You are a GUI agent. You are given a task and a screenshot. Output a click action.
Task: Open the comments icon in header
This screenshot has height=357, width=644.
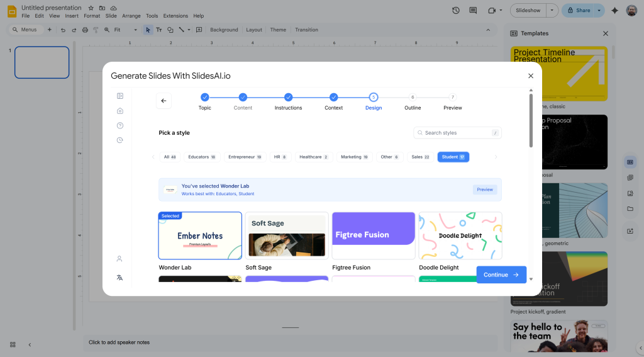tap(473, 10)
